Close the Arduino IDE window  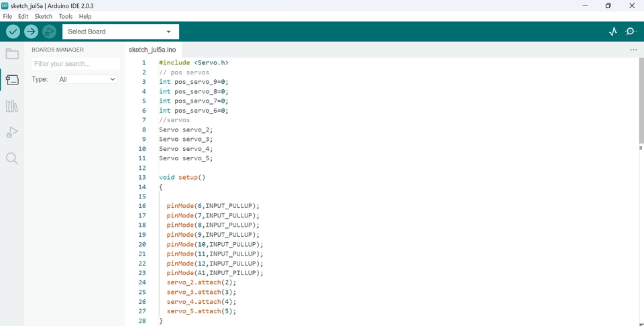[632, 6]
